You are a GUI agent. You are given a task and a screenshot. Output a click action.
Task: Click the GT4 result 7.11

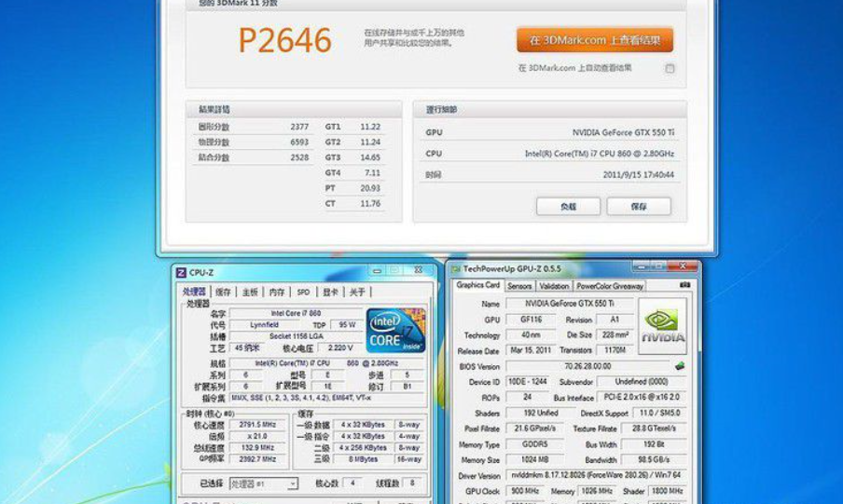pos(372,173)
